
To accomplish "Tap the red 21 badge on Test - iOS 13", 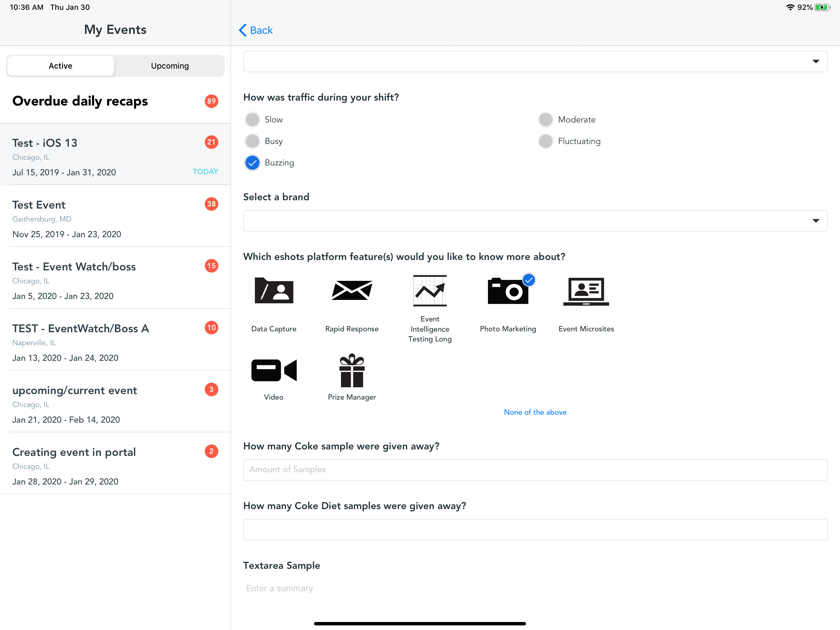I will tap(212, 142).
